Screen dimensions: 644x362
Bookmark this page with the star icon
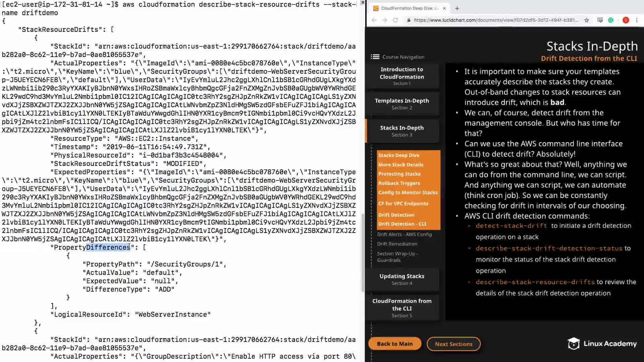(x=586, y=20)
